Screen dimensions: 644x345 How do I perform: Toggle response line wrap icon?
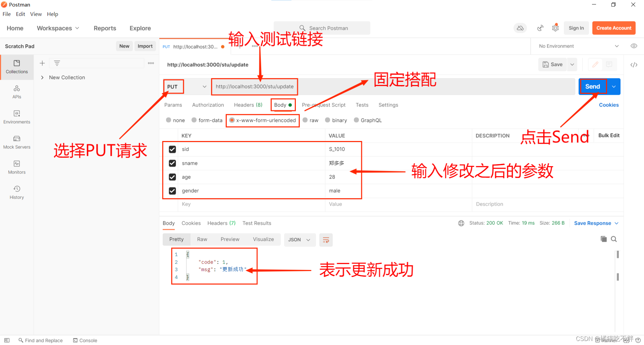tap(326, 240)
